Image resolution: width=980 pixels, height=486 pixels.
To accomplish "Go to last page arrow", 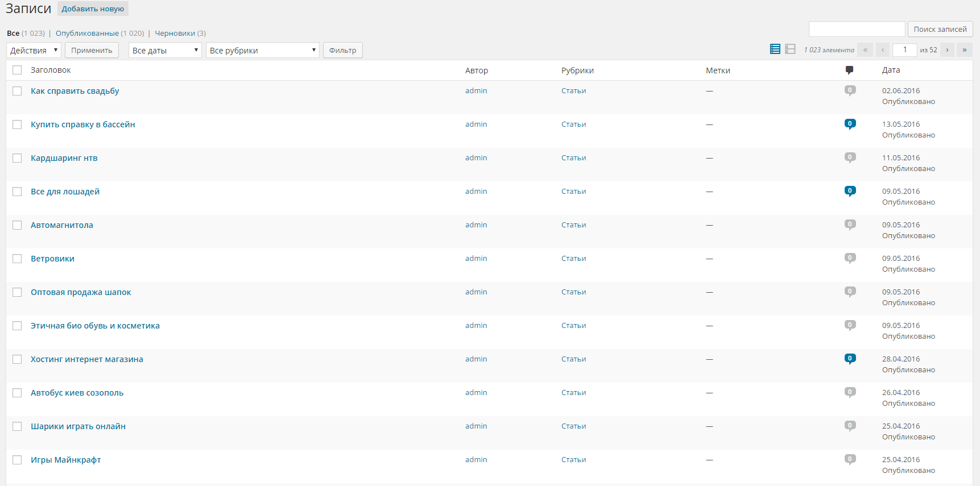I will 965,50.
